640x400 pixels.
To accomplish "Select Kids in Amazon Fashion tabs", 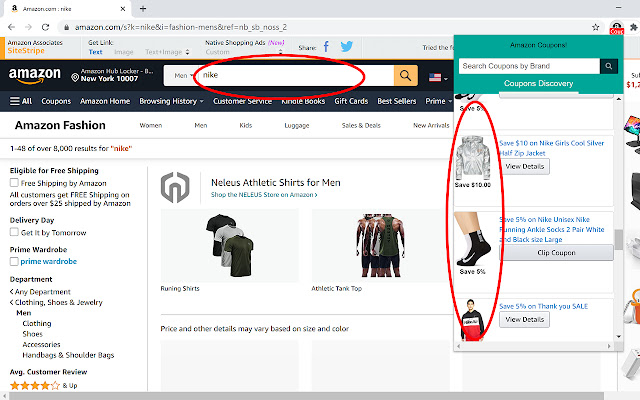I will pyautogui.click(x=246, y=125).
